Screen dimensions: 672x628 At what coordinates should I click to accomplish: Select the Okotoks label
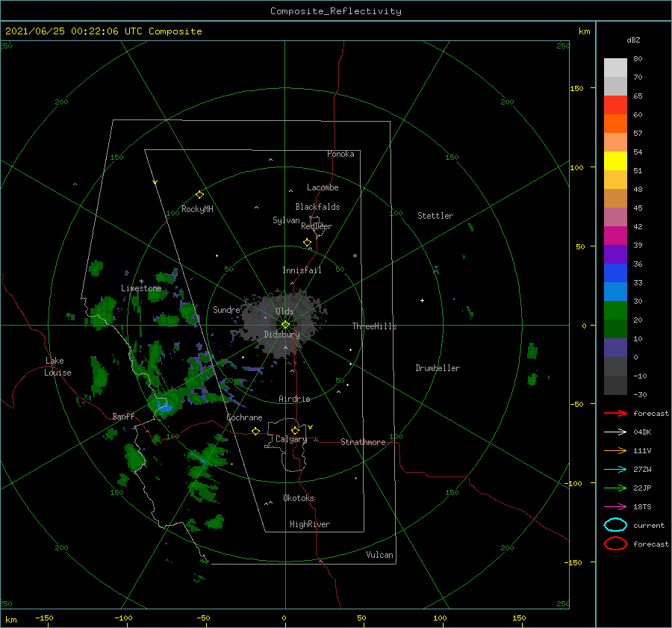[299, 498]
